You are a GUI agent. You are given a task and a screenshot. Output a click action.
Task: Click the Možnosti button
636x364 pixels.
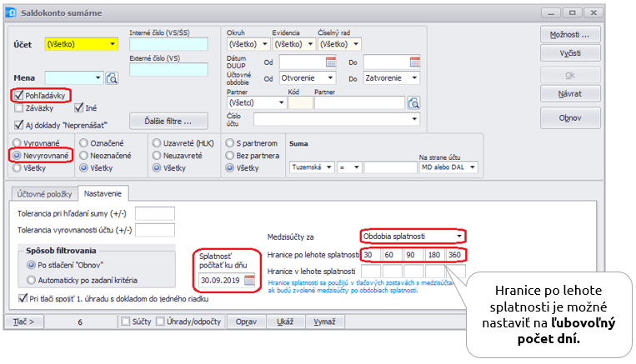tap(570, 35)
